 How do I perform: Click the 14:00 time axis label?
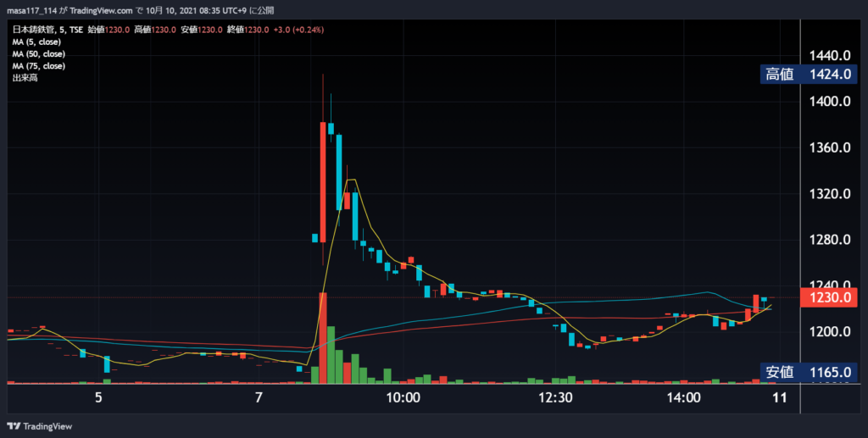point(684,397)
